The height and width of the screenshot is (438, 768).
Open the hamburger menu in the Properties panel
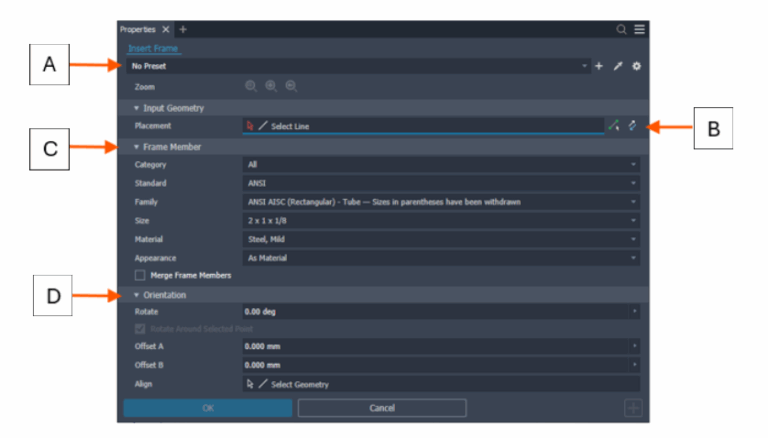(x=639, y=29)
